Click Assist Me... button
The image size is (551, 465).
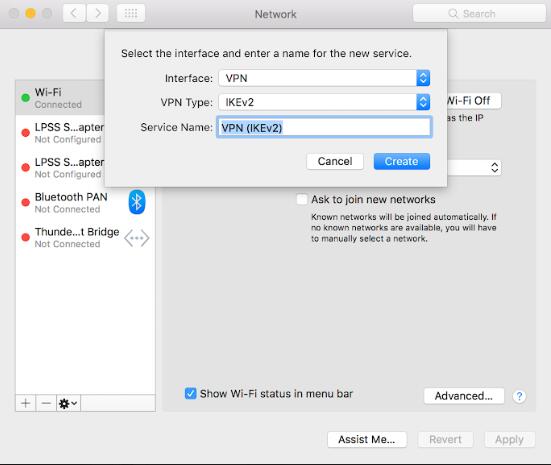(367, 439)
